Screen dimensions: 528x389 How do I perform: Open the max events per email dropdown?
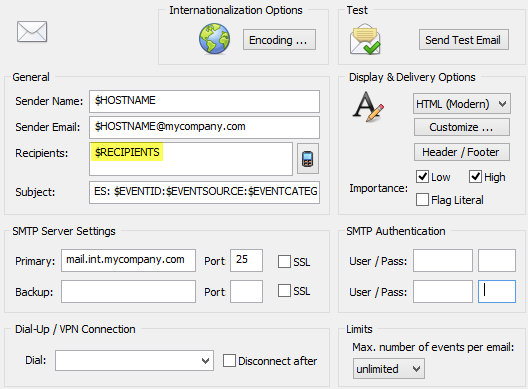point(389,369)
